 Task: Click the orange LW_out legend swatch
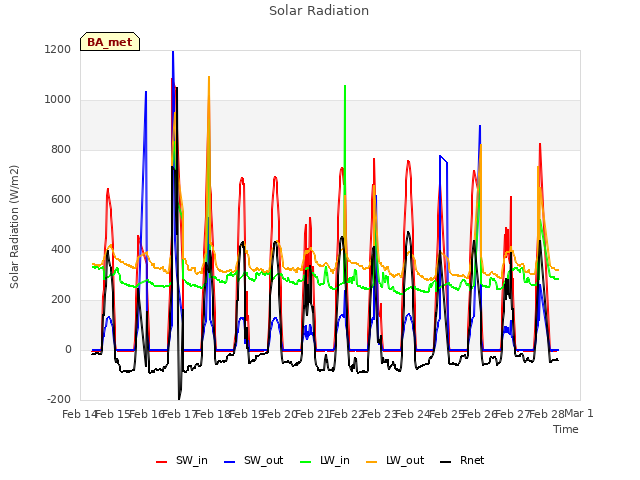point(372,462)
